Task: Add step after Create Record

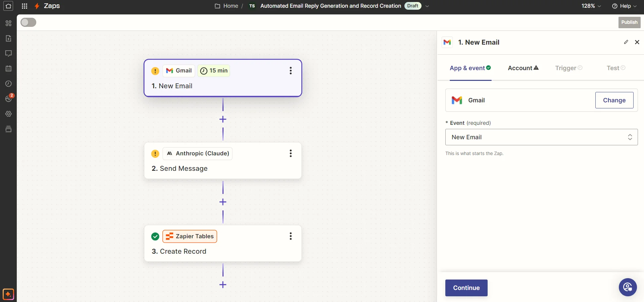Action: click(223, 285)
